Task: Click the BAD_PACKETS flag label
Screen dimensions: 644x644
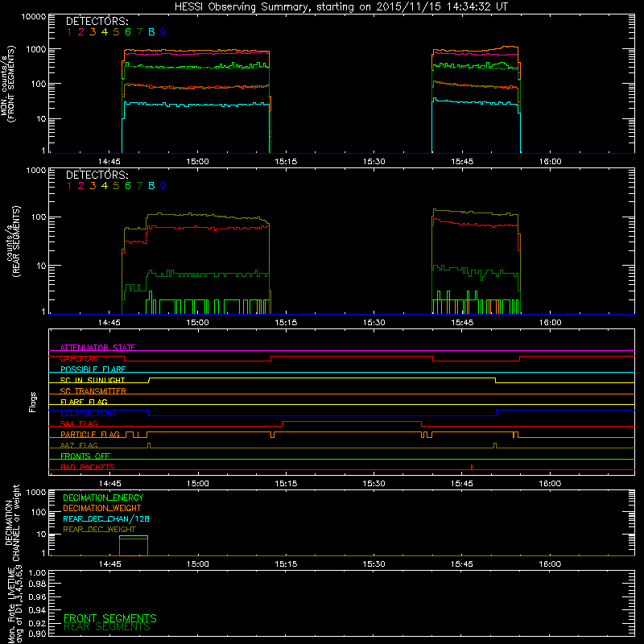Action: (x=88, y=467)
